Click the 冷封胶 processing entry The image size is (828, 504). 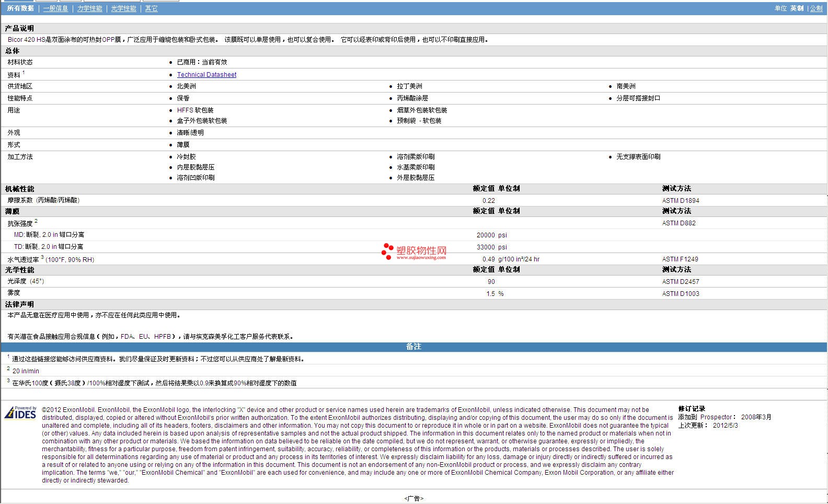(x=187, y=157)
